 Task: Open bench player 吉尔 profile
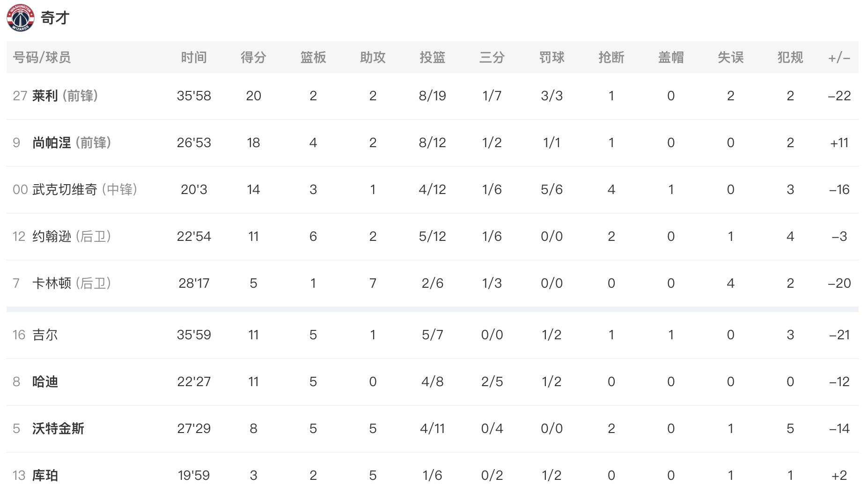[45, 335]
